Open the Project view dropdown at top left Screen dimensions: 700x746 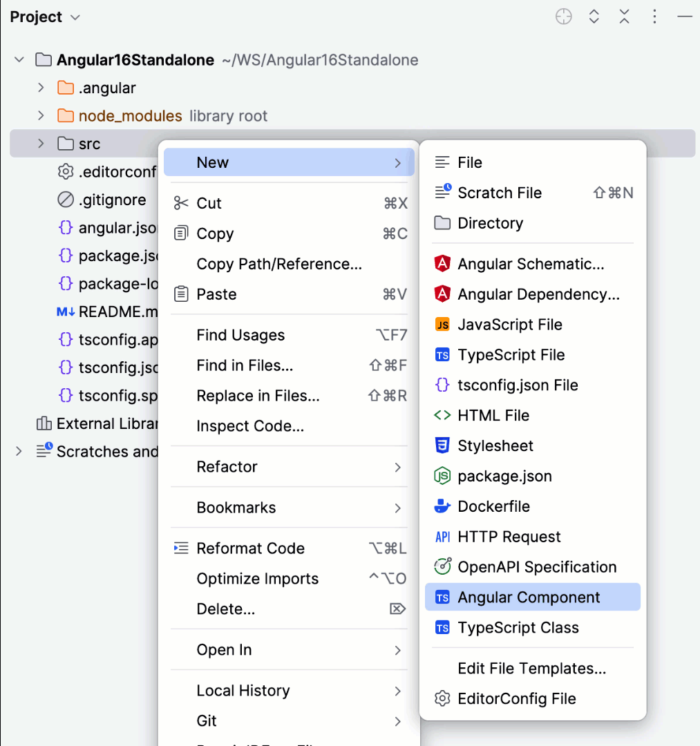coord(45,17)
